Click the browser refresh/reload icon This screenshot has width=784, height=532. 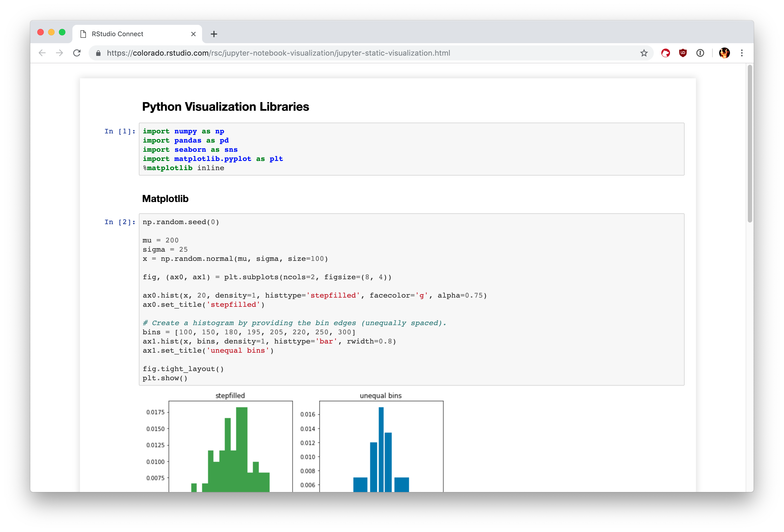click(x=77, y=53)
